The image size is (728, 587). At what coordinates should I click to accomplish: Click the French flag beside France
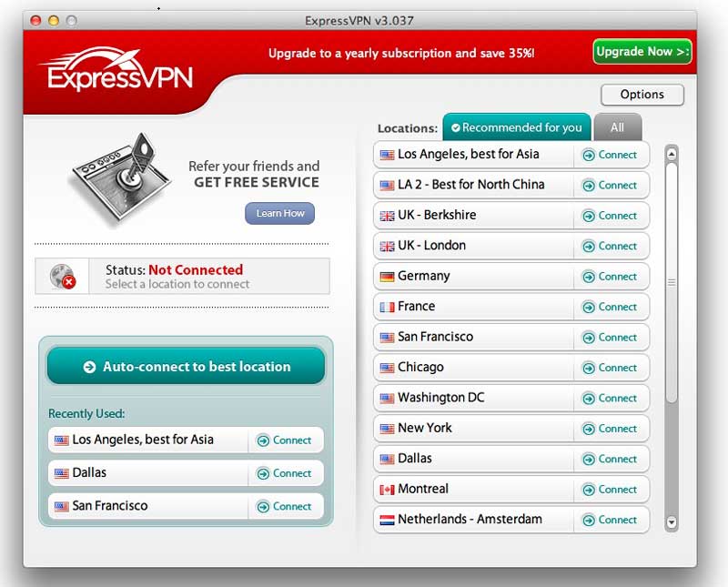pyautogui.click(x=386, y=307)
